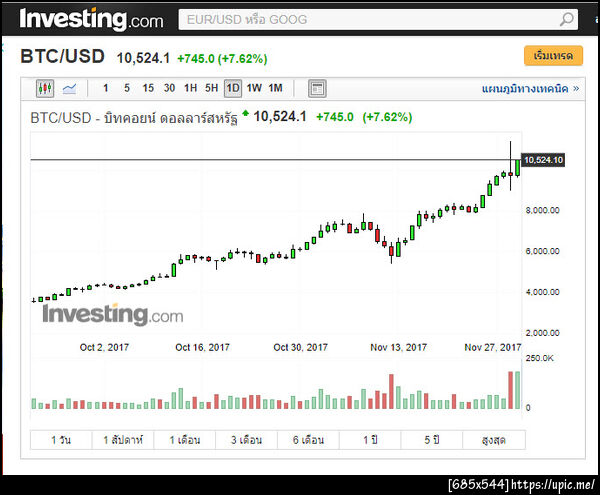Click the 2,000.00 axis value
Screen dimensions: 600x495
tap(543, 333)
